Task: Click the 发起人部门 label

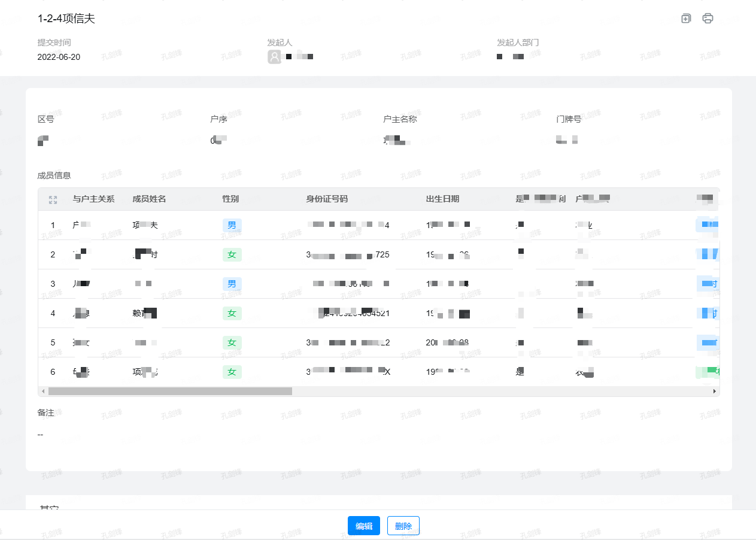Action: (518, 43)
